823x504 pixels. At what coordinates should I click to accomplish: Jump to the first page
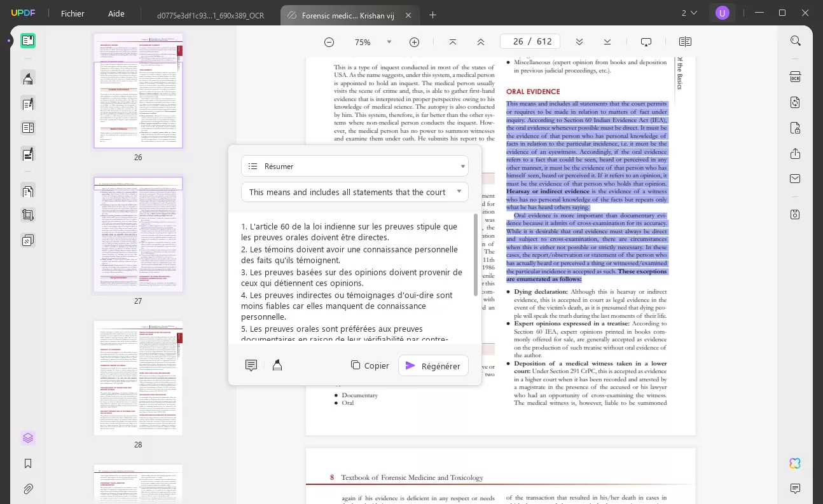point(452,42)
